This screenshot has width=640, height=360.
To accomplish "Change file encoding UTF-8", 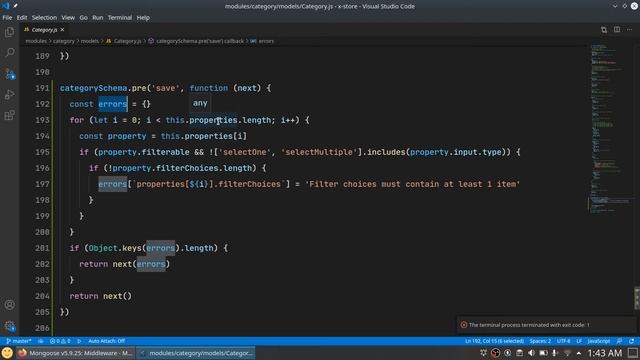I will (x=563, y=341).
